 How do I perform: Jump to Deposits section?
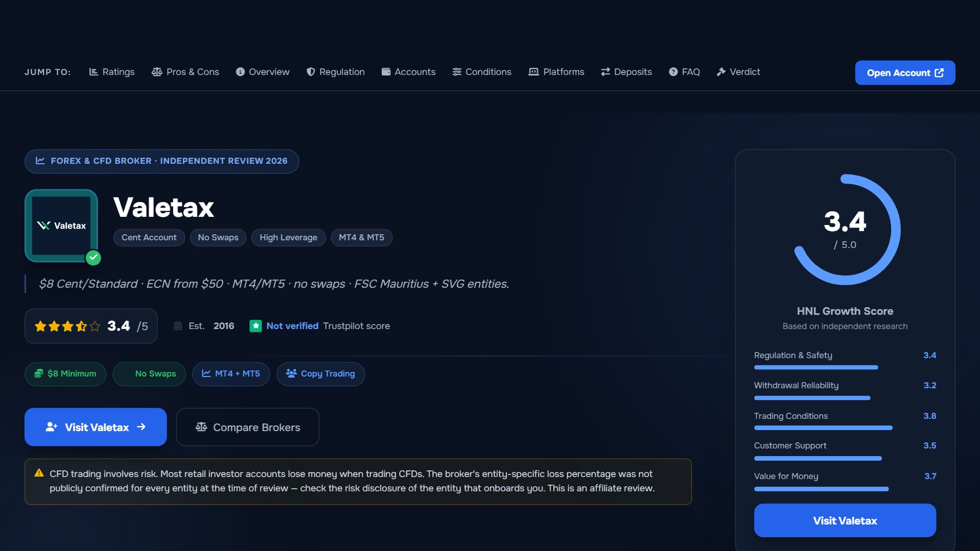pyautogui.click(x=626, y=72)
